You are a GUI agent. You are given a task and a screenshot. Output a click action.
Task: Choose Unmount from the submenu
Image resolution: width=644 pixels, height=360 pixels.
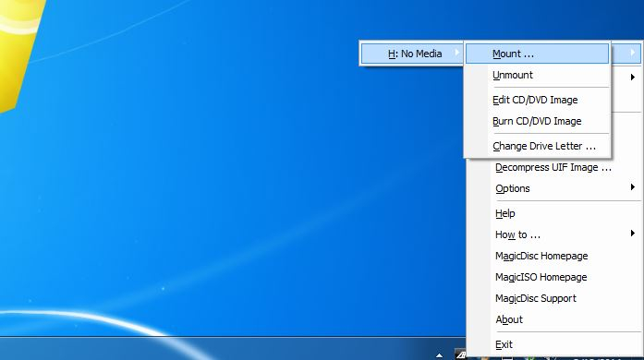(x=537, y=75)
